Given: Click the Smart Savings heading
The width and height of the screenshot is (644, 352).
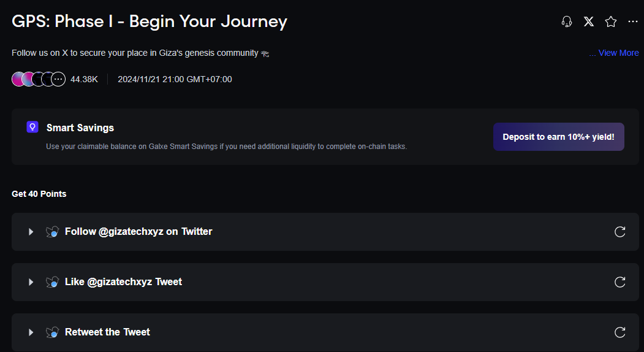Looking at the screenshot, I should (x=80, y=128).
